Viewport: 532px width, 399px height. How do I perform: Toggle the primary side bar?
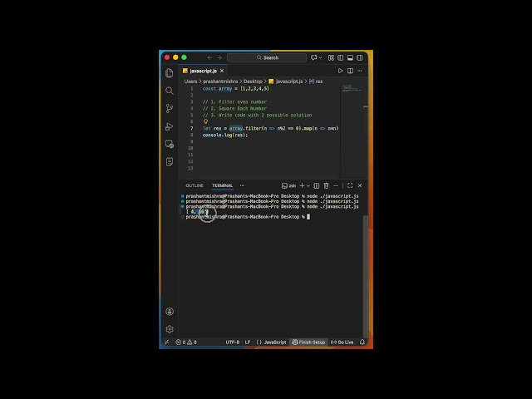[340, 57]
